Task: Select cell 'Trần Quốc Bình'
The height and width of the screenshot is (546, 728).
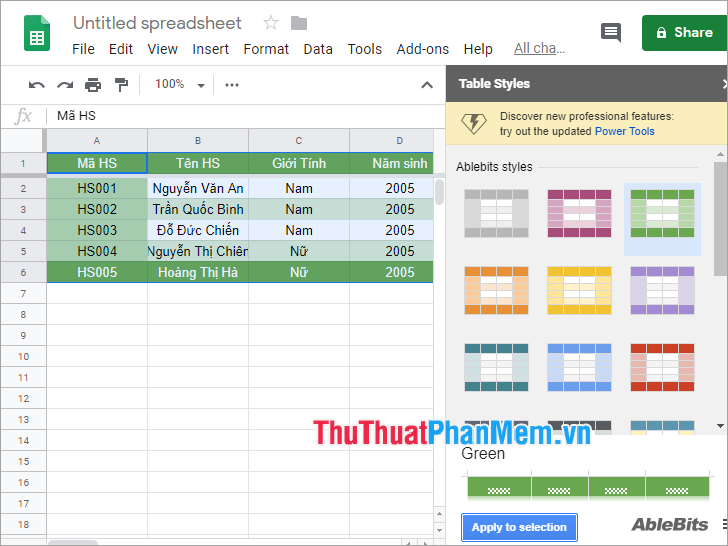Action: tap(198, 209)
